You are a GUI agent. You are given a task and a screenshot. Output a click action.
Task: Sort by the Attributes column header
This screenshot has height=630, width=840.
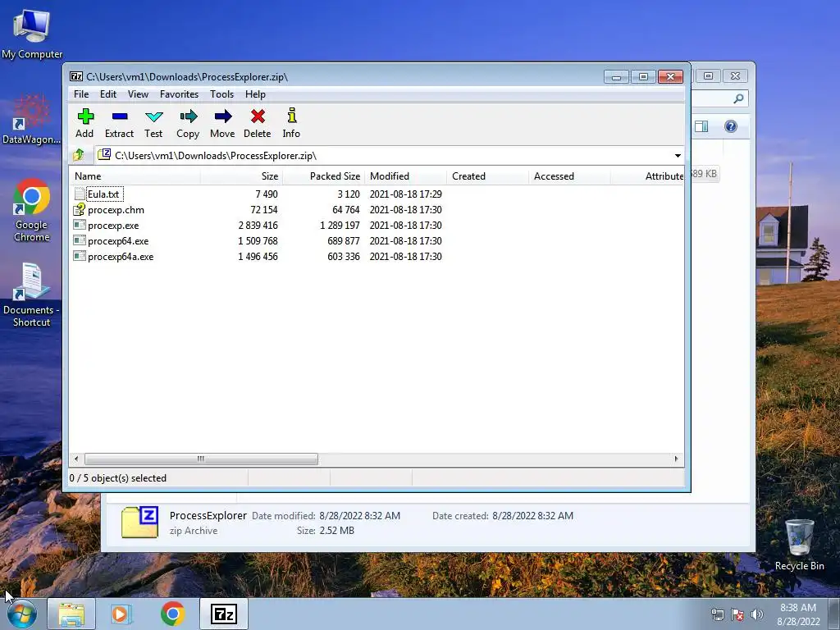tap(647, 176)
